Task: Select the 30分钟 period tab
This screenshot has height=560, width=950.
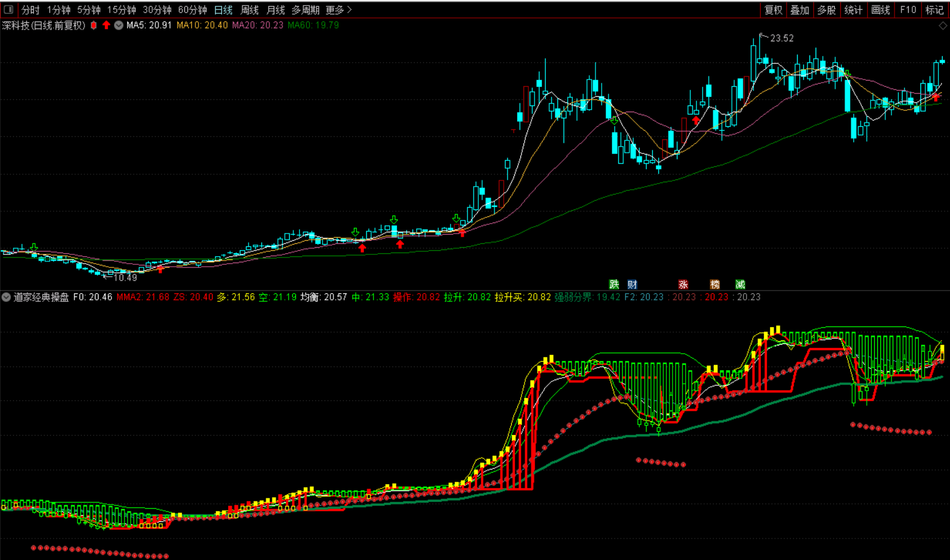Action: tap(157, 10)
